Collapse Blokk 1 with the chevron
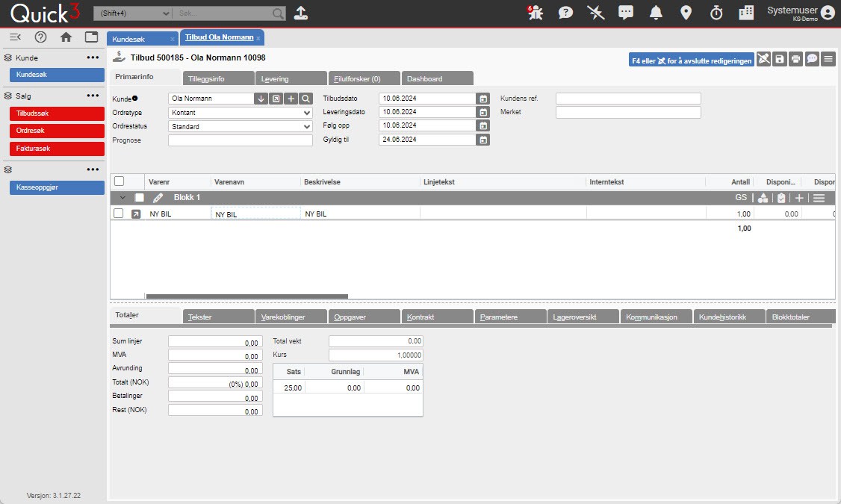Image resolution: width=841 pixels, height=504 pixels. pos(122,198)
